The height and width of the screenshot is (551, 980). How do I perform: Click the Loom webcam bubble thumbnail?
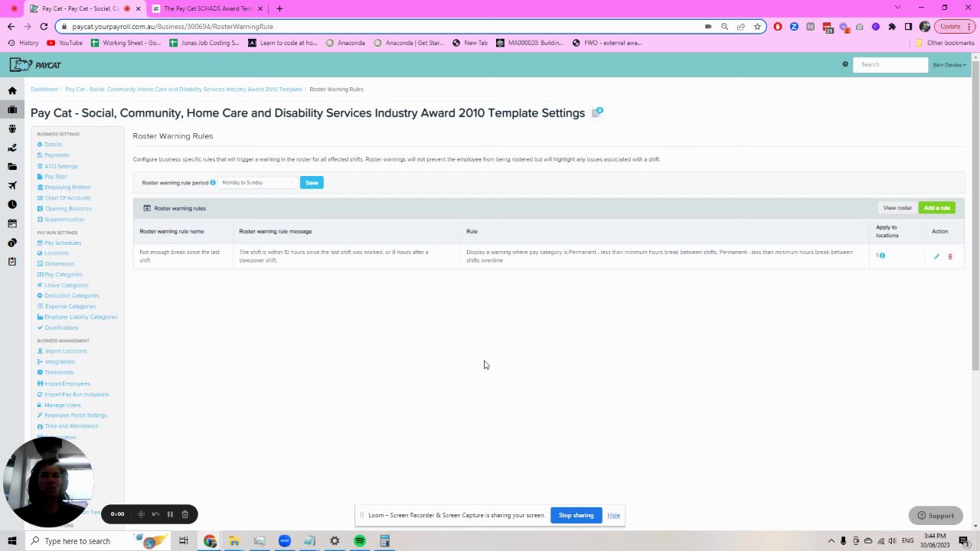point(48,482)
